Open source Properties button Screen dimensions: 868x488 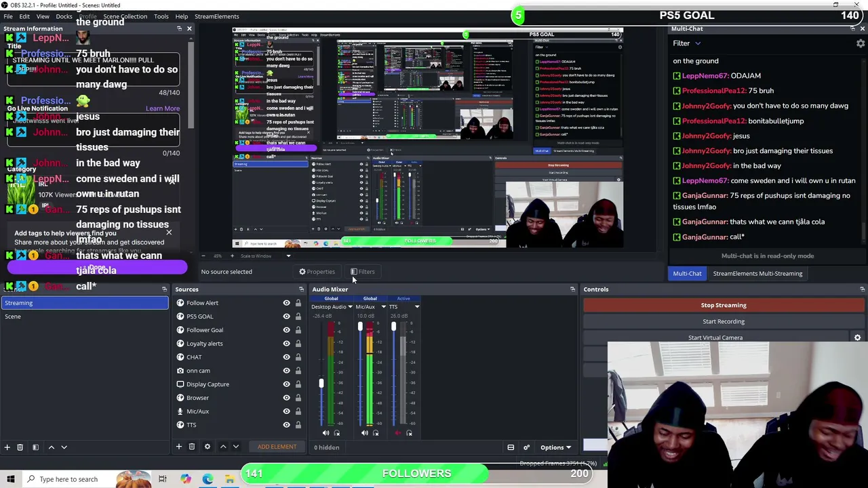coord(317,272)
